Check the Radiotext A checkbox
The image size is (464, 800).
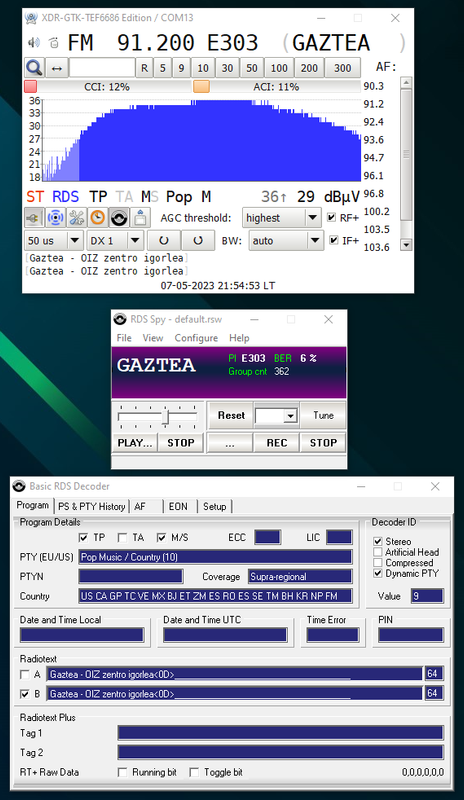(25, 674)
